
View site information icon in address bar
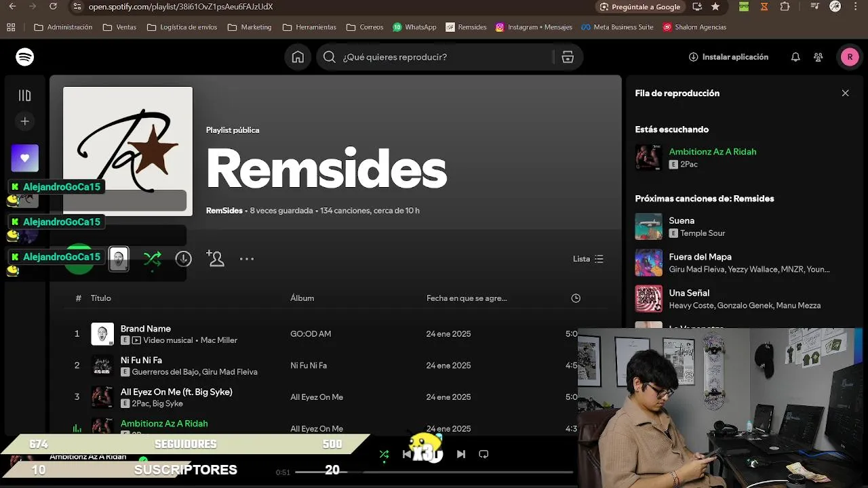pos(77,7)
